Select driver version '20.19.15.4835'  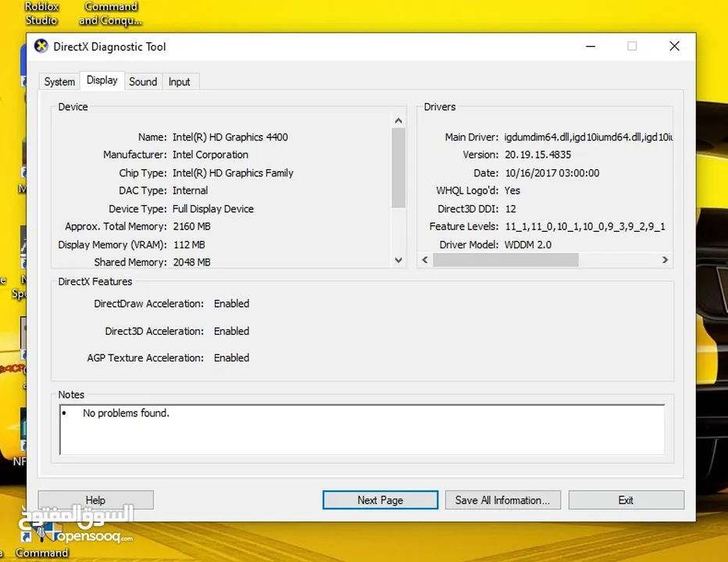click(x=538, y=155)
